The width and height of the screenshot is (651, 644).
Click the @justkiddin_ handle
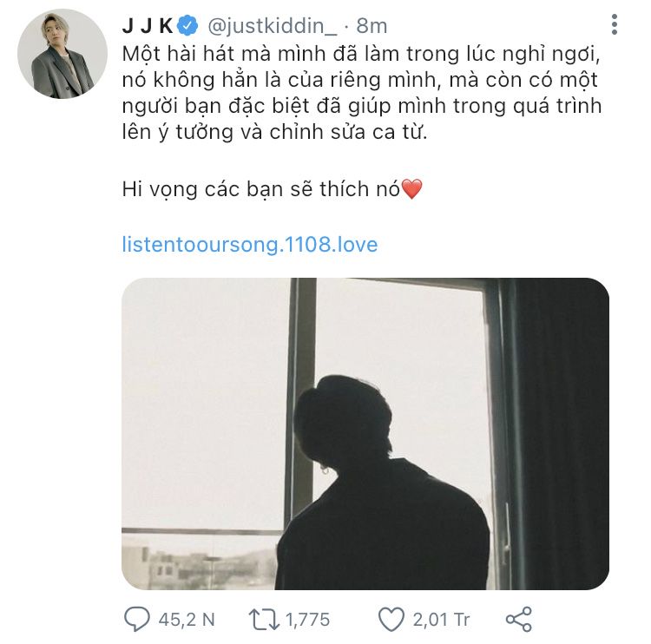[x=273, y=26]
